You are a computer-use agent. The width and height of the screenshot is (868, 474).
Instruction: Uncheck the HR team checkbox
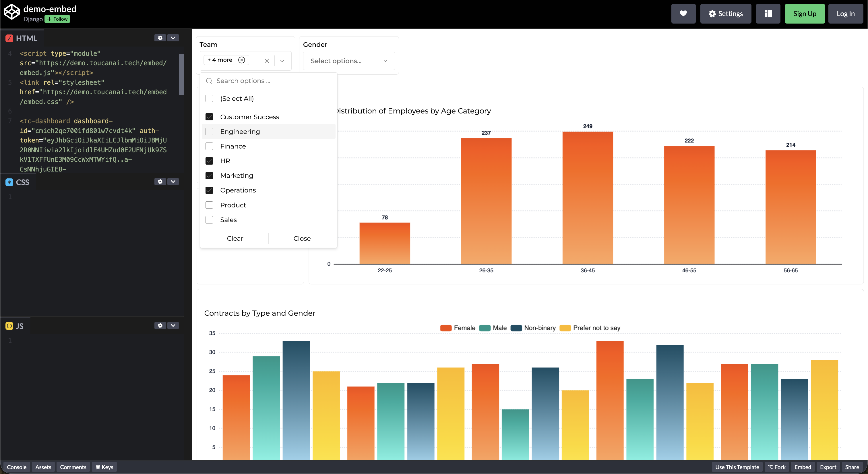point(209,161)
